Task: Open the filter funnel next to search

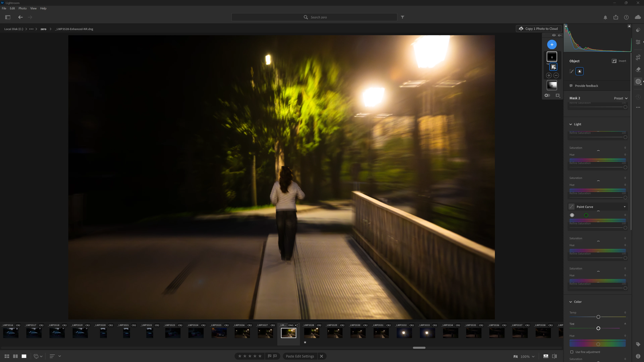Action: (402, 17)
